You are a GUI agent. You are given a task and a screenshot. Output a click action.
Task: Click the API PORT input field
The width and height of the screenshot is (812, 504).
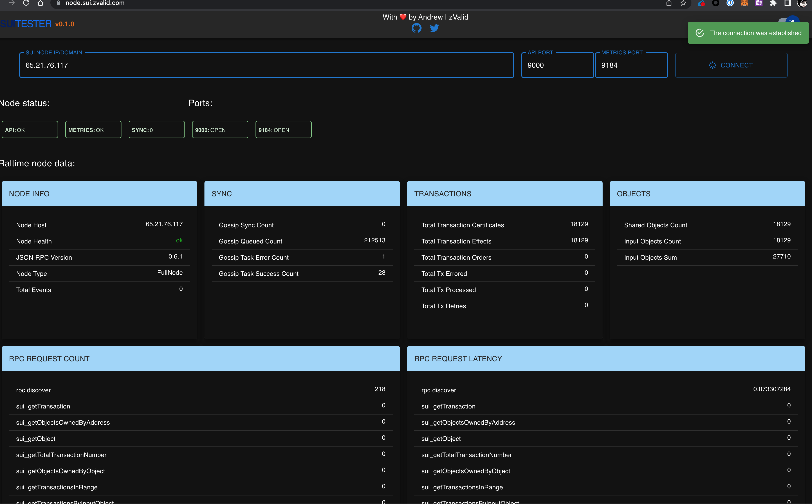(x=557, y=65)
